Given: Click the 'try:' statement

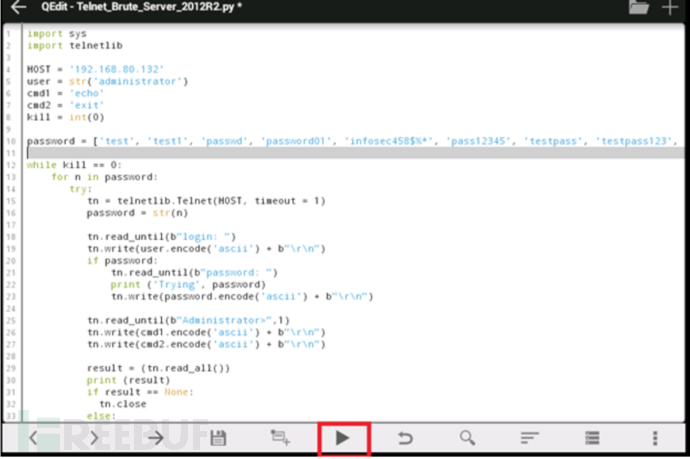Looking at the screenshot, I should (81, 189).
